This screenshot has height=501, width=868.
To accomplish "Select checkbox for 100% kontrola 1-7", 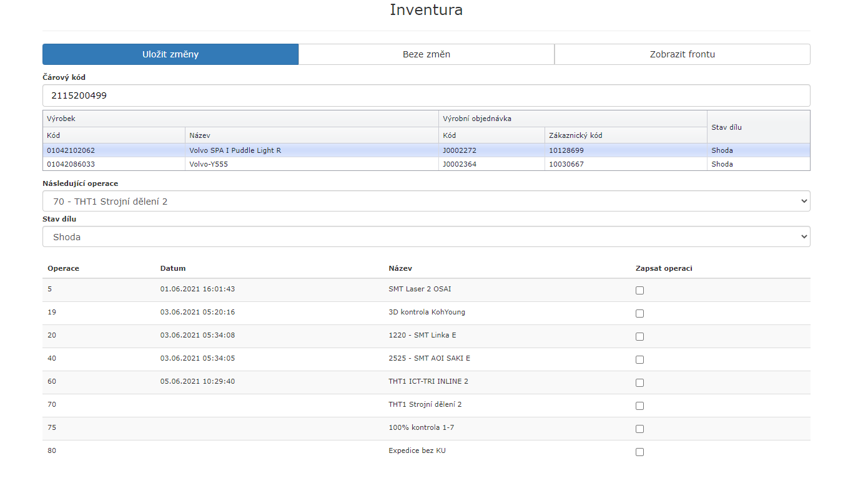I will pyautogui.click(x=639, y=429).
